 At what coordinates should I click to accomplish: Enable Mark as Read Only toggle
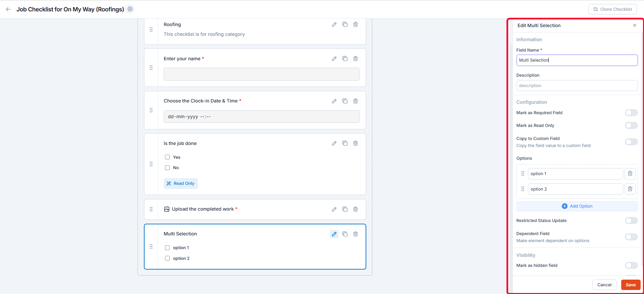point(631,126)
